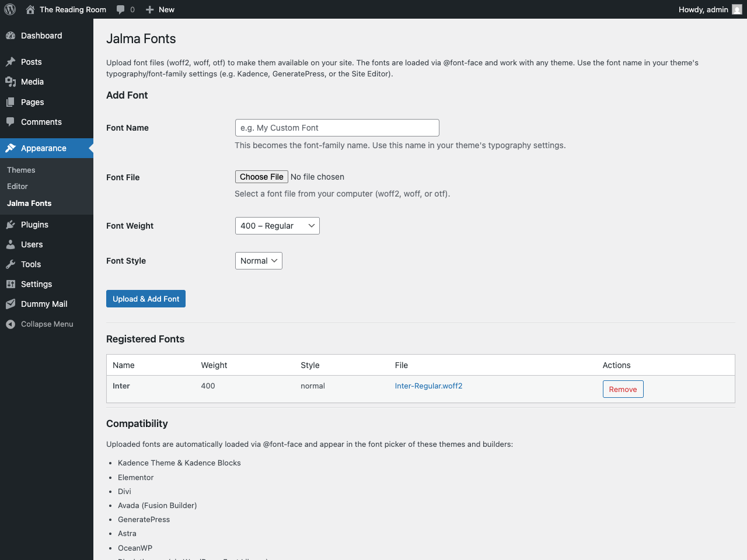Image resolution: width=747 pixels, height=560 pixels.
Task: Click the File column header
Action: 402,365
